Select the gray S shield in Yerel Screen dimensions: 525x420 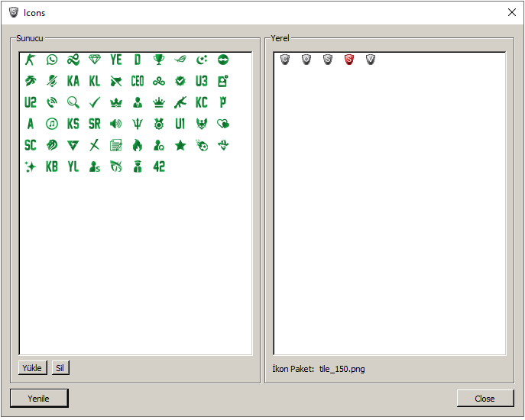pos(327,60)
